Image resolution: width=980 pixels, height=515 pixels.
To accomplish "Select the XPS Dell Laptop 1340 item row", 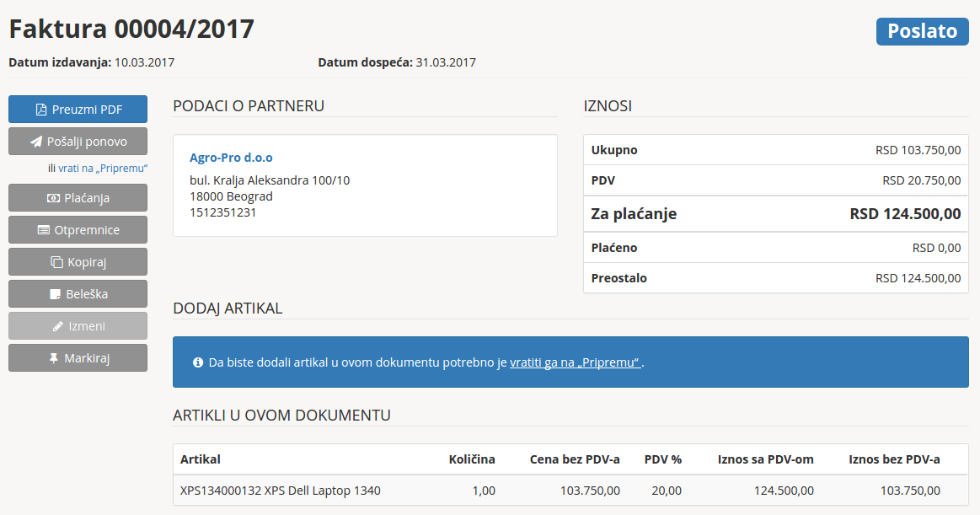I will click(281, 491).
